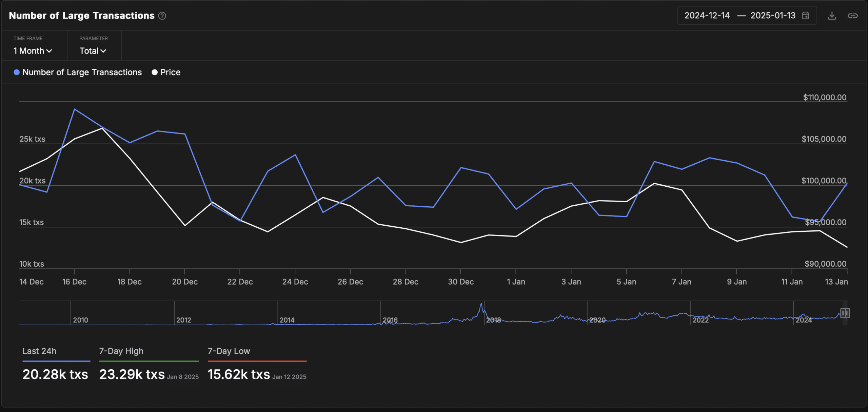Download the chart data

832,16
